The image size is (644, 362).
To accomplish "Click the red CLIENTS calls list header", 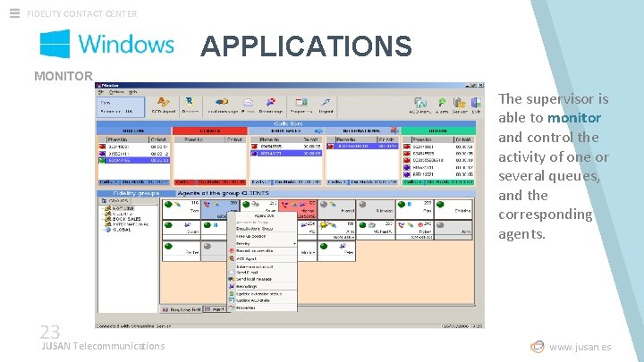I will pyautogui.click(x=210, y=130).
